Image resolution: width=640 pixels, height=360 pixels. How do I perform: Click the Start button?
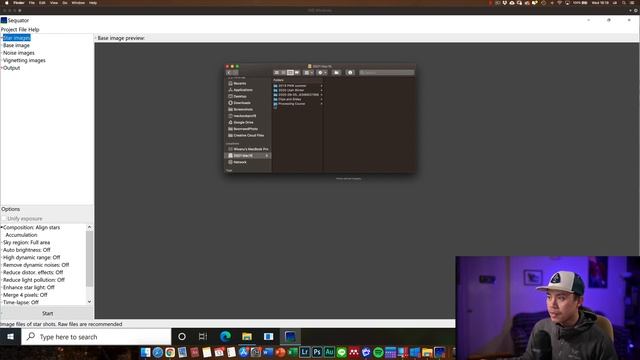[47, 313]
